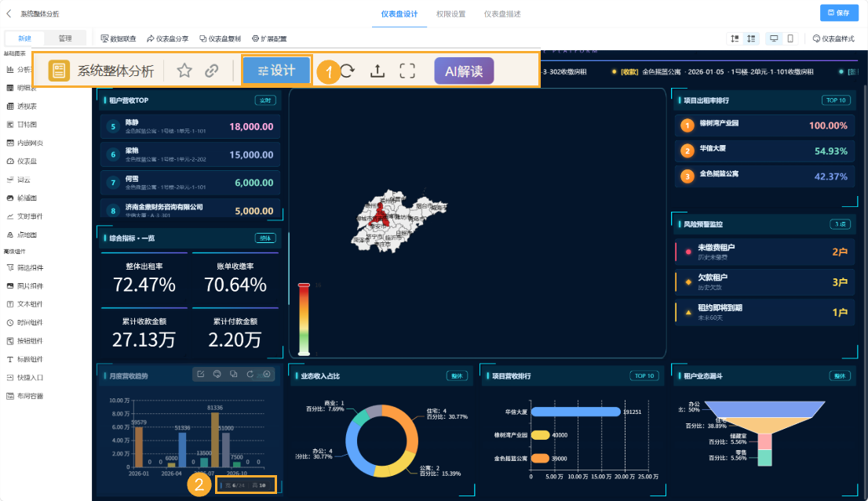Delete the 月度营收趋势 chart via its close icon
This screenshot has width=868, height=501.
pos(267,374)
